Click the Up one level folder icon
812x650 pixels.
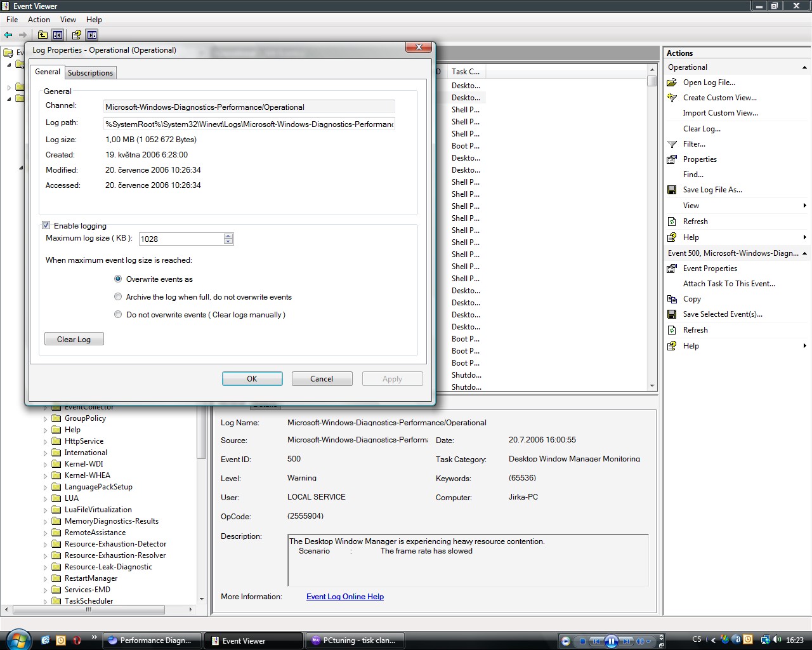click(43, 35)
